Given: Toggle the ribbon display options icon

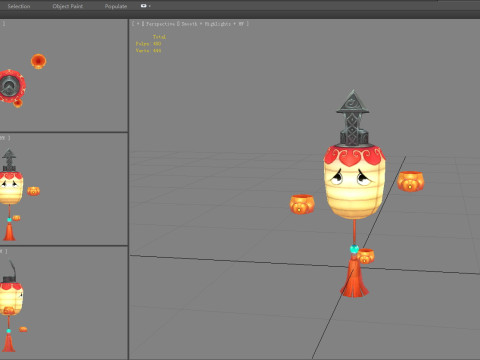Looking at the screenshot, I should tap(143, 6).
